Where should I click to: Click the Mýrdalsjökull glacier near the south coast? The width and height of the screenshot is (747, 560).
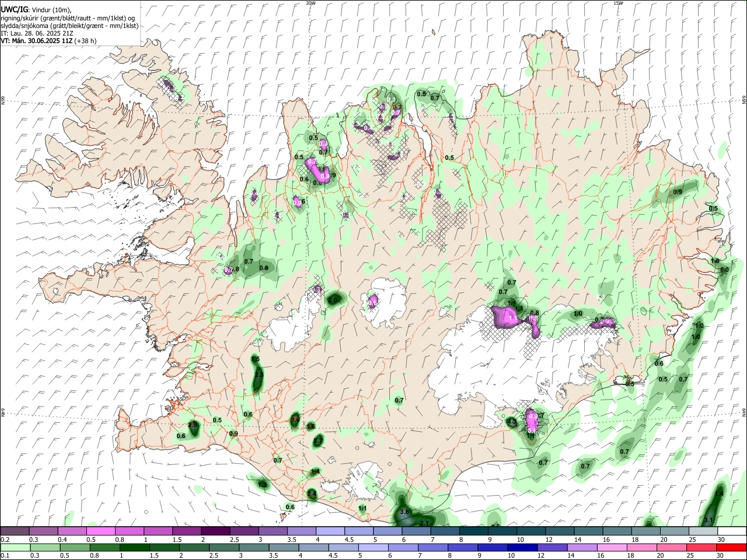[365, 481]
